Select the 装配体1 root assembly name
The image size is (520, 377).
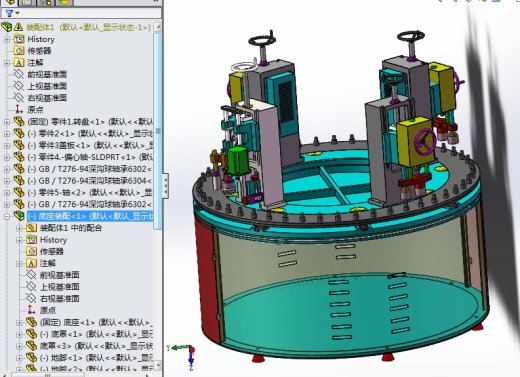click(x=88, y=27)
